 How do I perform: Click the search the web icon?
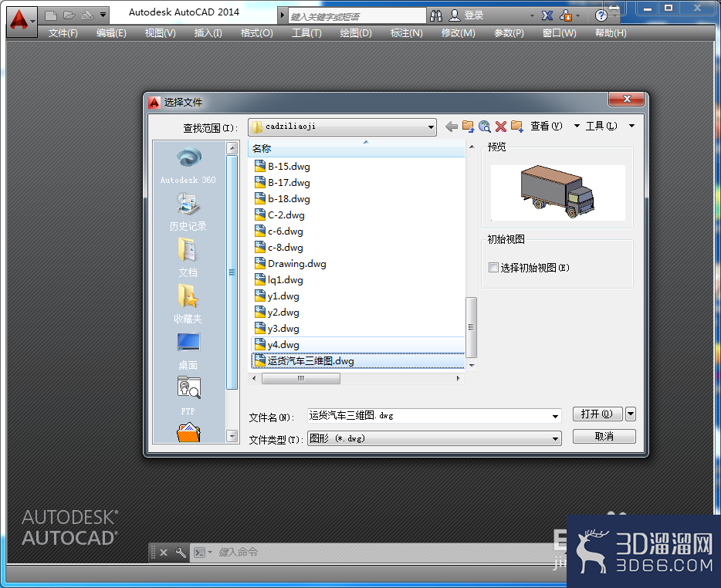484,127
